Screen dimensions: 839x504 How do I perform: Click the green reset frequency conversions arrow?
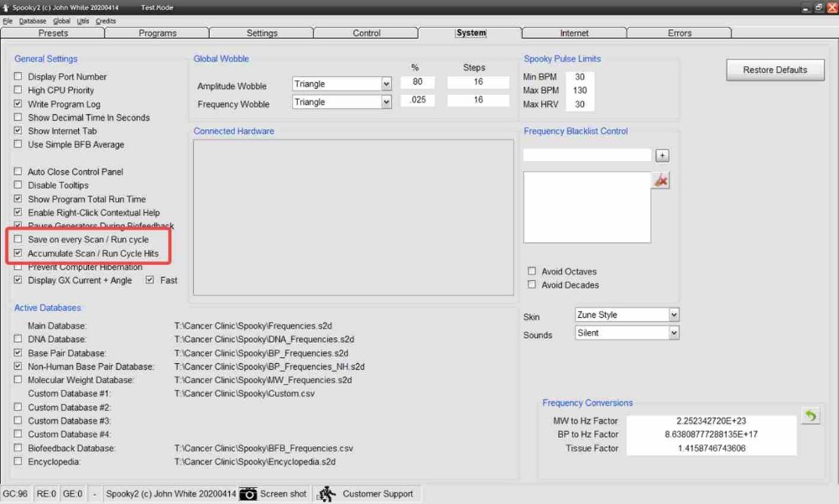pyautogui.click(x=810, y=416)
